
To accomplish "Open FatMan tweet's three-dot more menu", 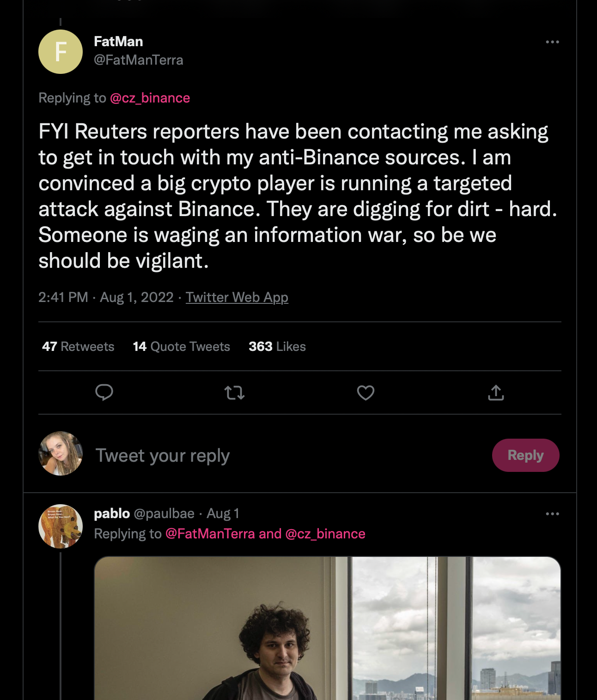I will pos(552,42).
